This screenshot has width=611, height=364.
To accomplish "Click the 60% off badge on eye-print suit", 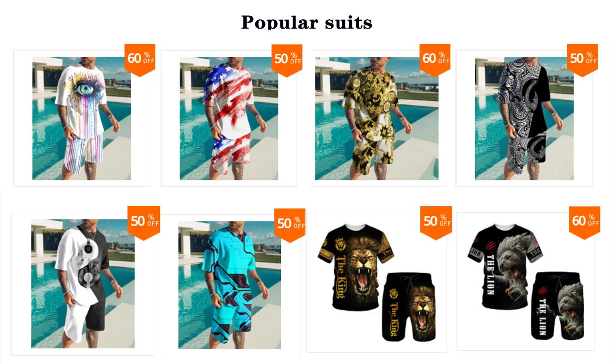I will [x=140, y=60].
